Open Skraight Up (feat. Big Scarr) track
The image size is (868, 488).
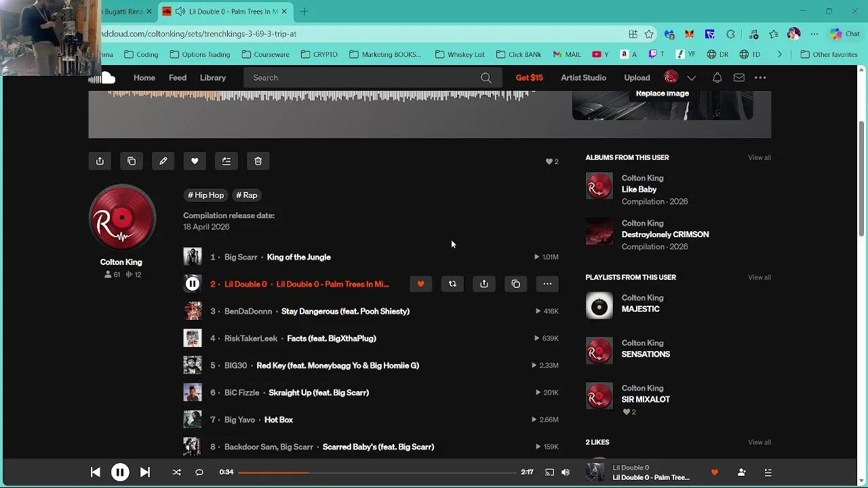click(x=319, y=392)
